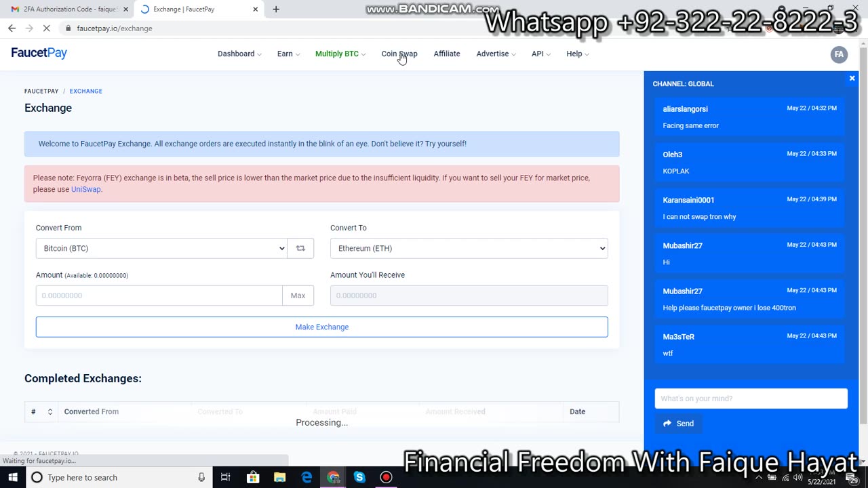Click the username Ma3sTeR in chat
Screen dimensions: 868x488
[678, 337]
